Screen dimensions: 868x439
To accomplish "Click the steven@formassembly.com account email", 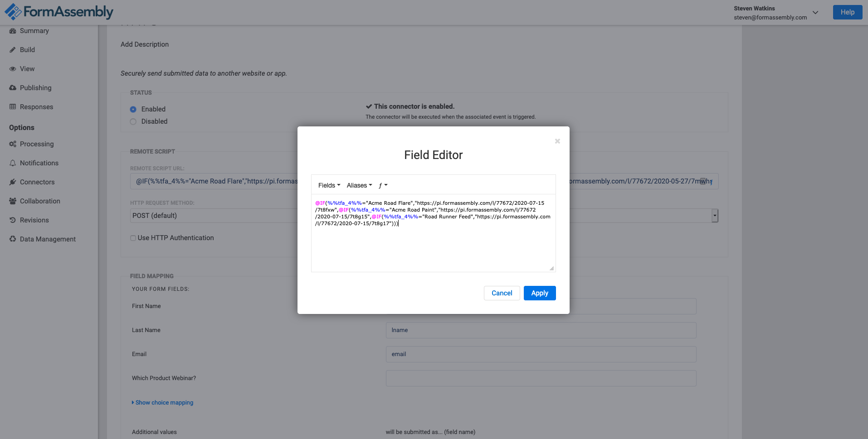I will pos(770,18).
